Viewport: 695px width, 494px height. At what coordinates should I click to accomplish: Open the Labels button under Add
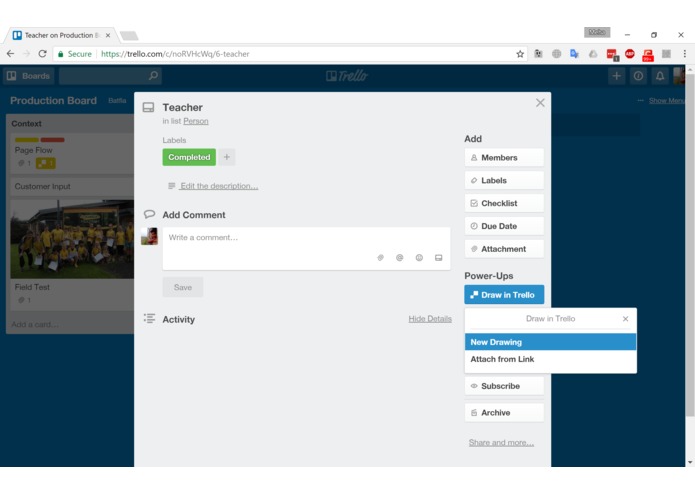[504, 181]
